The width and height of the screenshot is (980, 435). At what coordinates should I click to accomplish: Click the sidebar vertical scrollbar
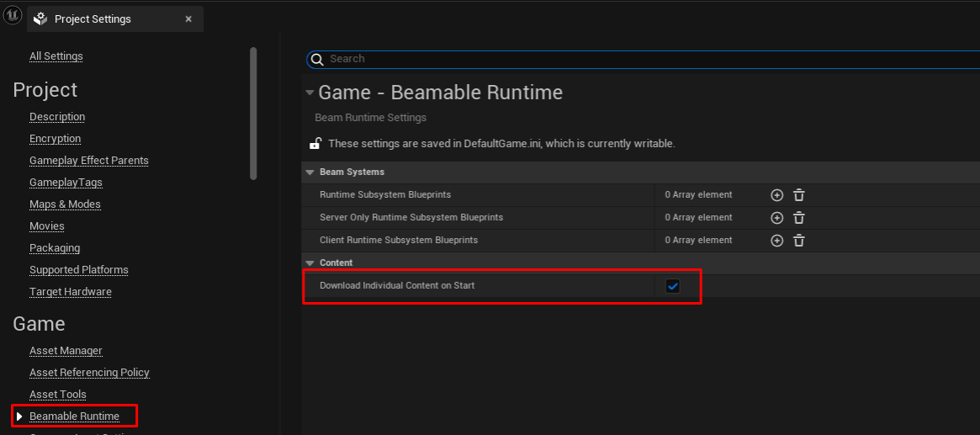[x=254, y=114]
